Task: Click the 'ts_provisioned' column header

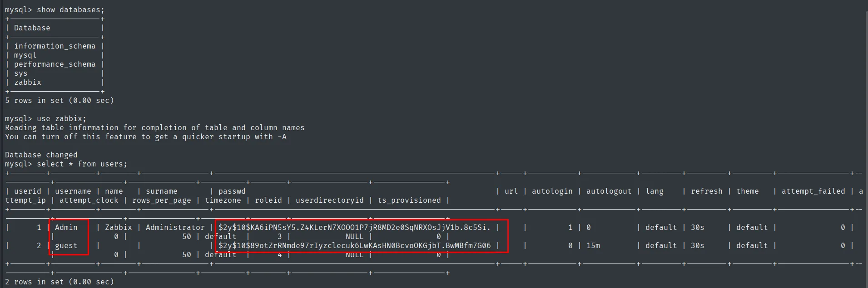Action: point(409,200)
